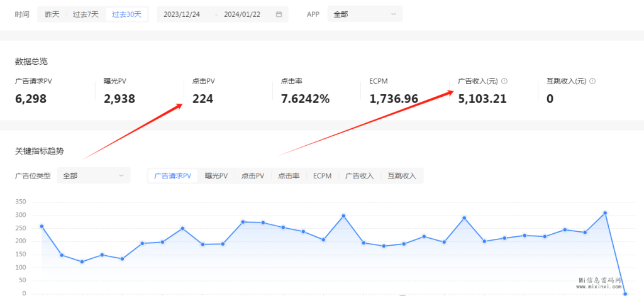Click the last data point at zero
The image size is (644, 296).
pyautogui.click(x=625, y=293)
